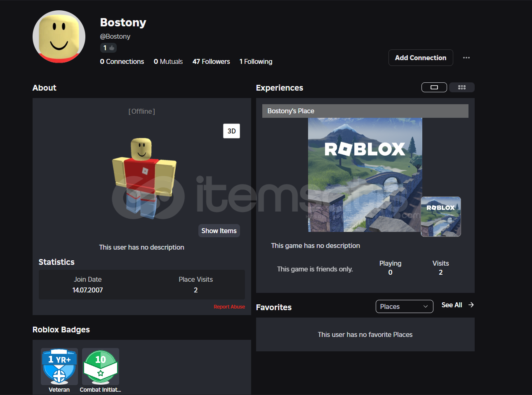Image resolution: width=532 pixels, height=395 pixels.
Task: Open the 0 Mutuals list
Action: (x=168, y=61)
